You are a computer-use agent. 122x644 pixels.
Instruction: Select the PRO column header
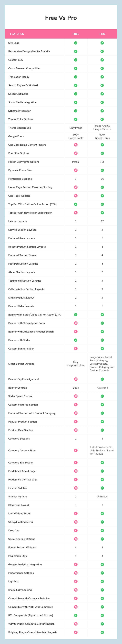(102, 34)
